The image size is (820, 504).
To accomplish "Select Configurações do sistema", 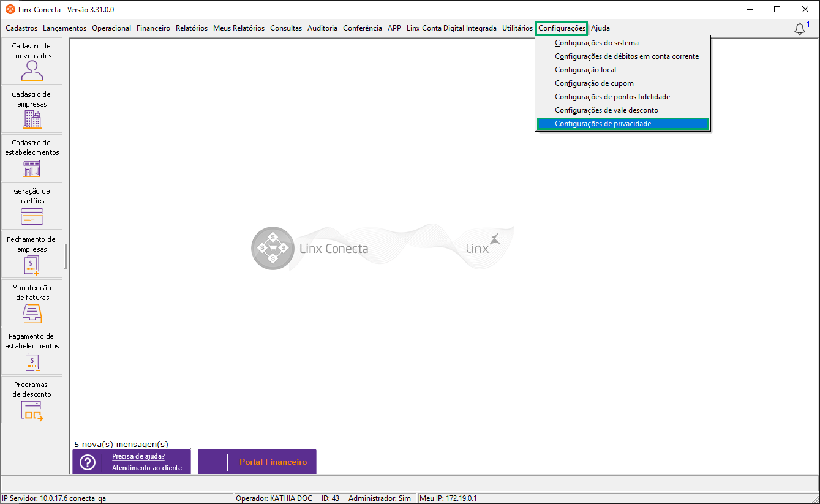I will [623, 43].
